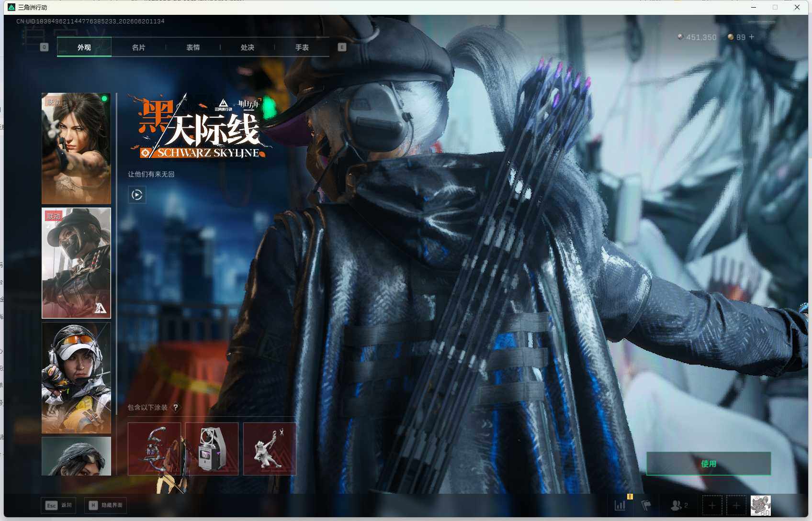
Task: Click the 三角洲行动 app icon in title bar
Action: click(x=11, y=7)
